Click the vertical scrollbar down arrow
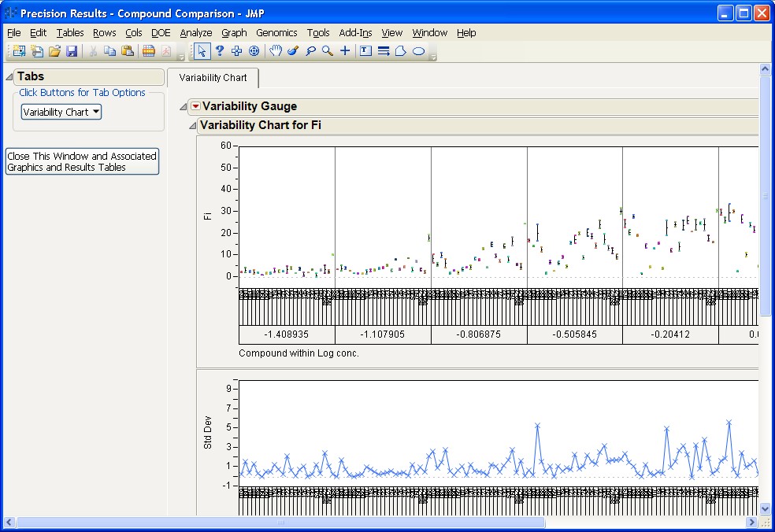Viewport: 775px width, 532px height. [765, 509]
